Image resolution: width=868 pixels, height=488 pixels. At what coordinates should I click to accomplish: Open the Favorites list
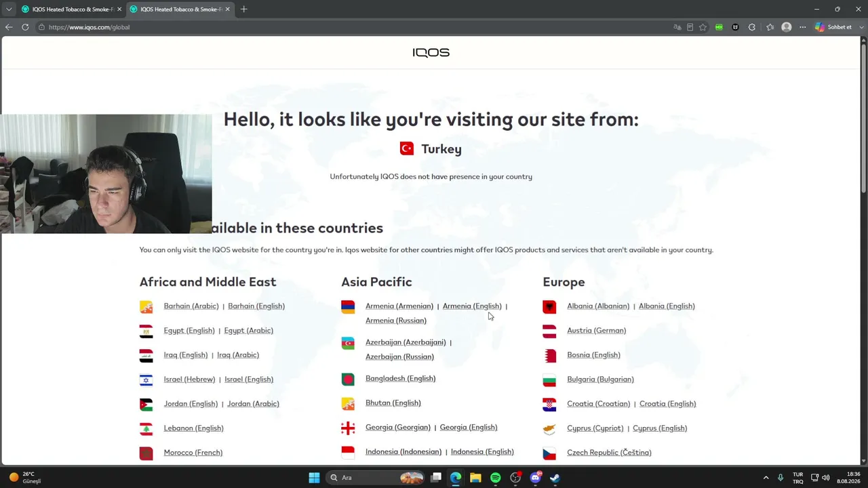coord(770,27)
